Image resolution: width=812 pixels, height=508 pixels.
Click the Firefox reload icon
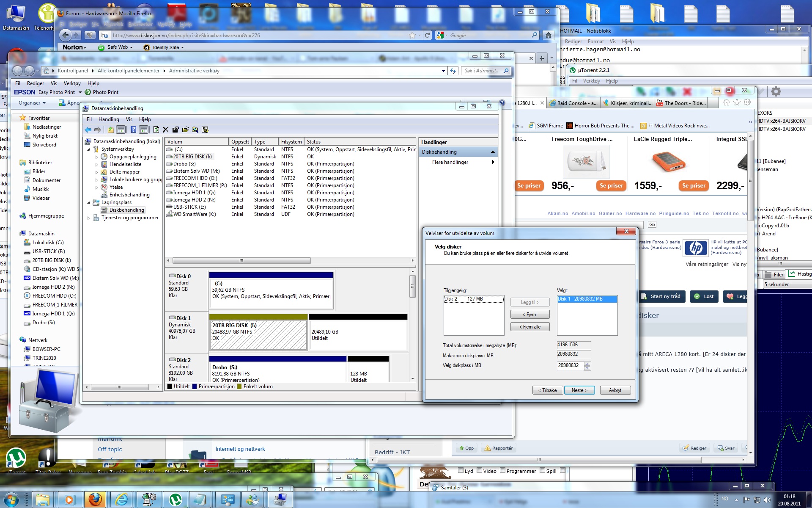pyautogui.click(x=428, y=35)
